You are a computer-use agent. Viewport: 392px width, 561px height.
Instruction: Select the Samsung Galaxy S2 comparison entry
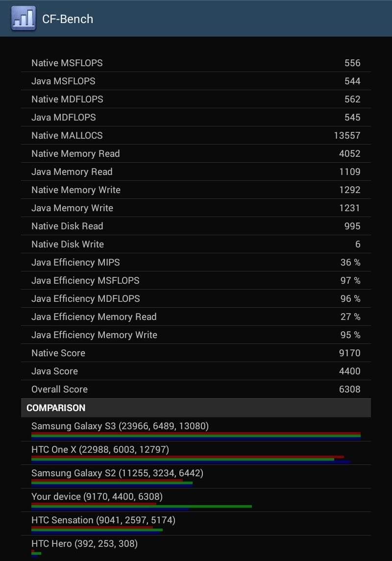196,477
